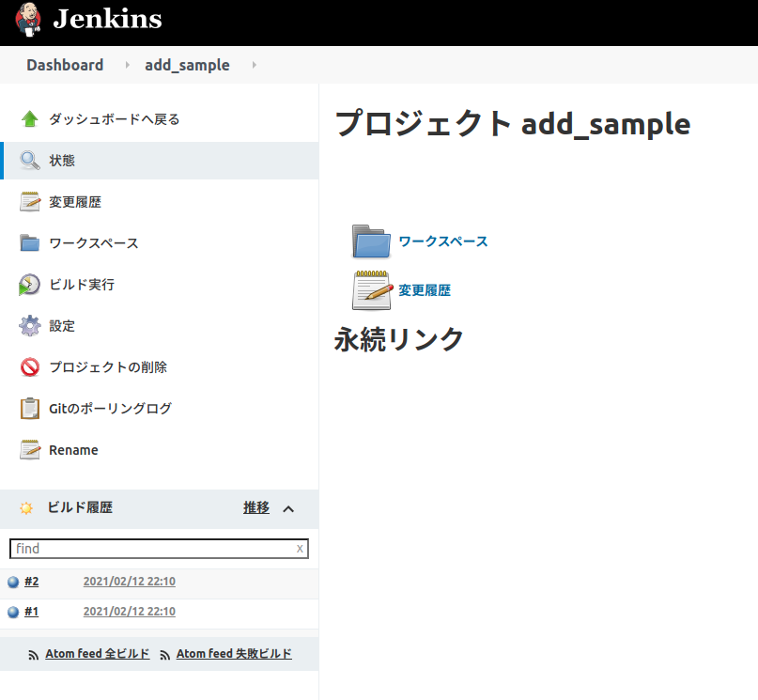Screen dimensions: 758x700
Task: Go to Dashboard breadcrumb
Action: pos(65,65)
